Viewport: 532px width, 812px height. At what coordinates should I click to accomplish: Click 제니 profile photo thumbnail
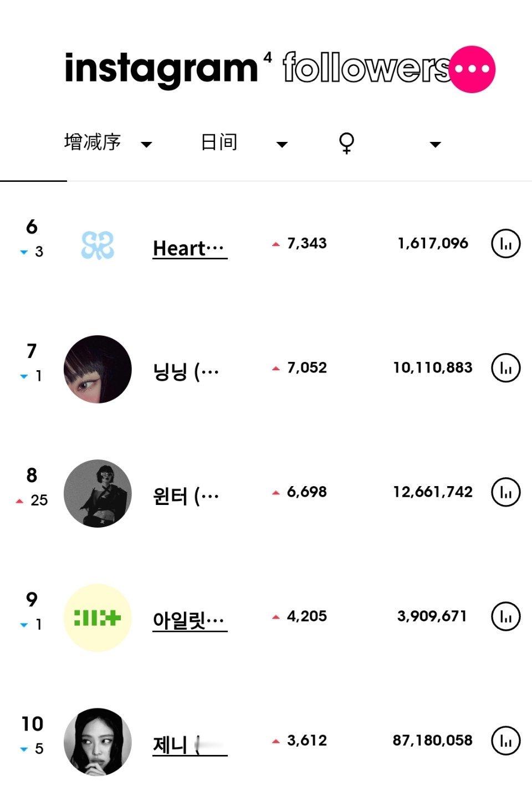pyautogui.click(x=98, y=742)
